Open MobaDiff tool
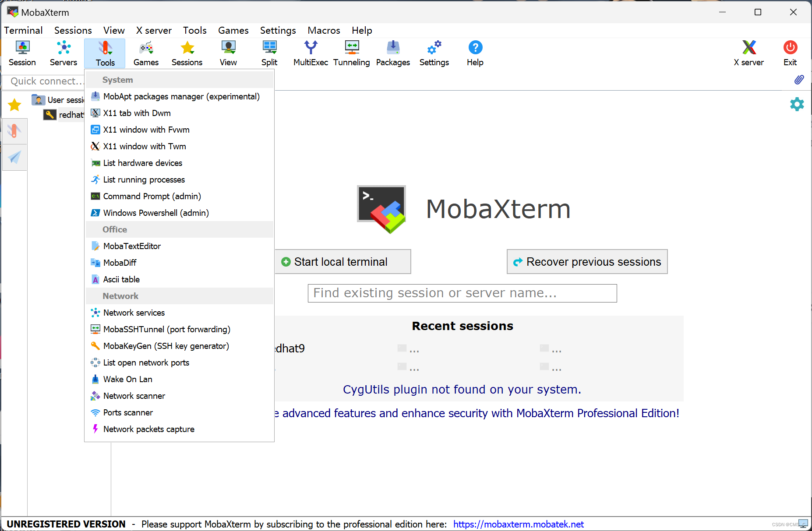 click(x=180, y=263)
